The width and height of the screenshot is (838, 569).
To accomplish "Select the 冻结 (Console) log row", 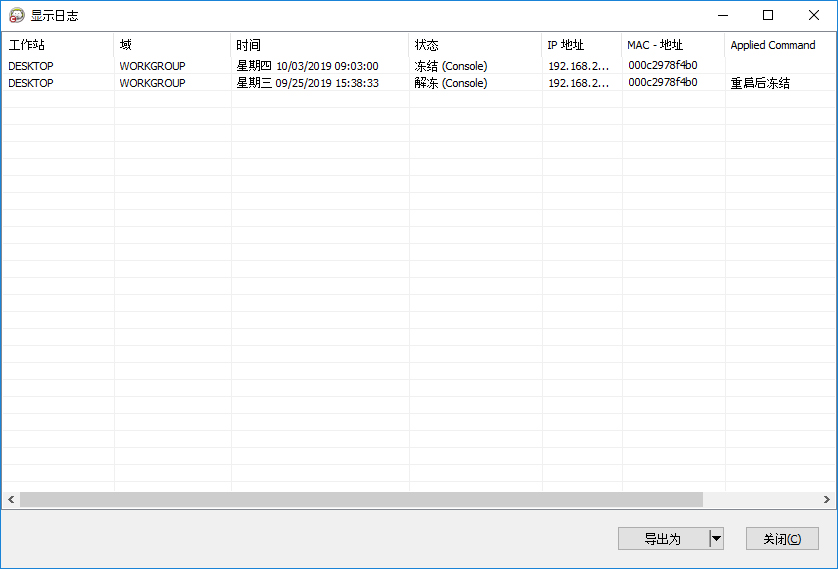I will [451, 66].
